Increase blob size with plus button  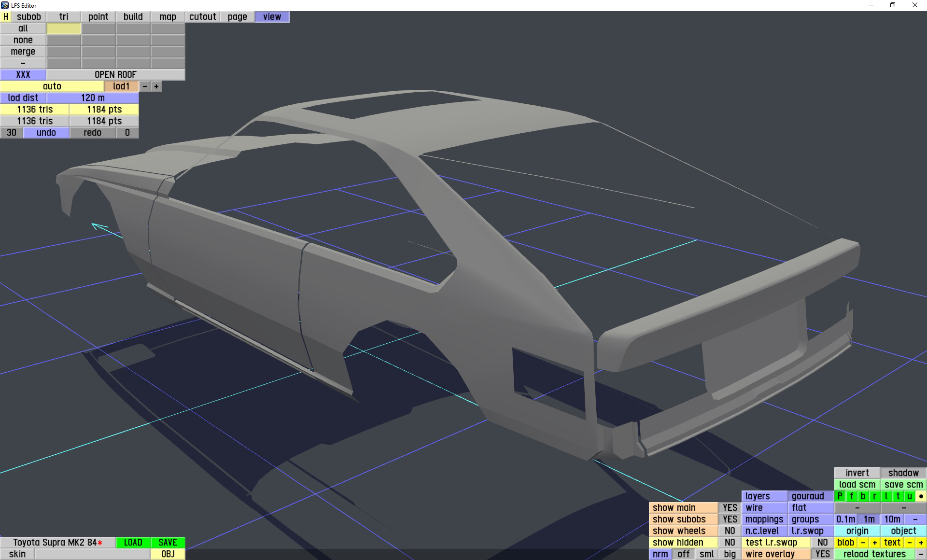coord(874,543)
